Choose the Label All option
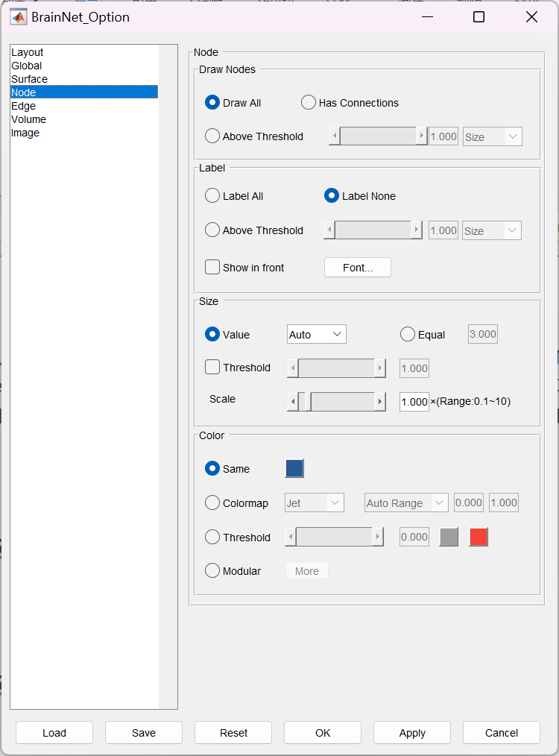 (x=212, y=196)
